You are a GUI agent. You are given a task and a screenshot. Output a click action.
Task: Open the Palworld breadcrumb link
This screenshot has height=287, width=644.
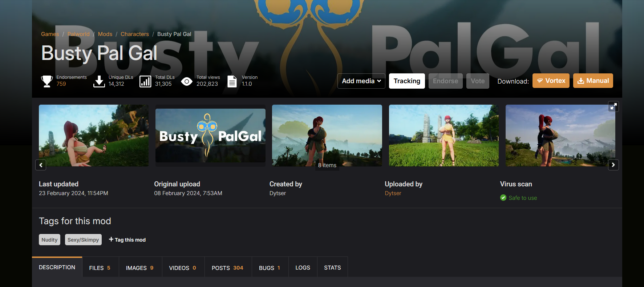click(78, 34)
